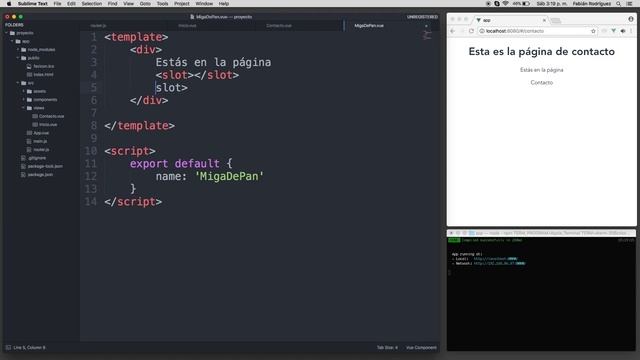The image size is (640, 360).
Task: Collapse the app folder arrow
Action: (12, 41)
